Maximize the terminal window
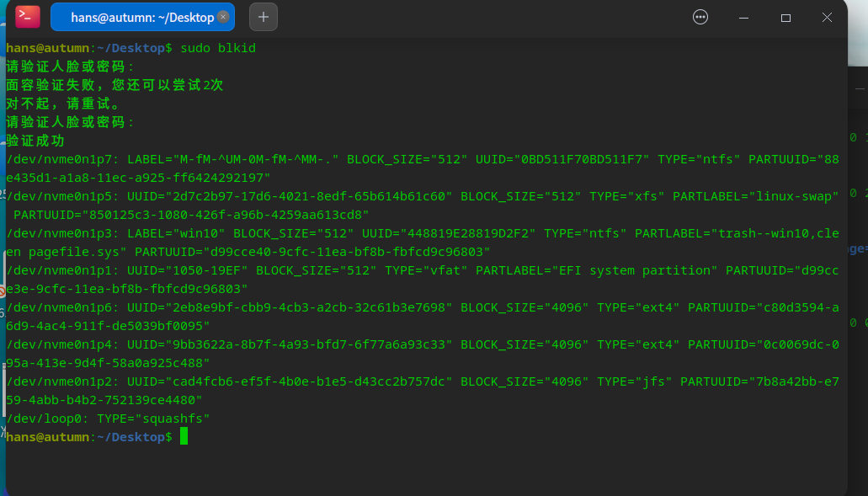The image size is (868, 496). (x=785, y=18)
